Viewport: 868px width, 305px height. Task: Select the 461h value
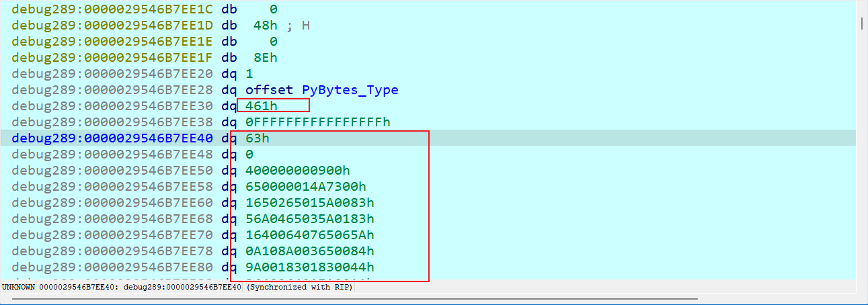[262, 105]
